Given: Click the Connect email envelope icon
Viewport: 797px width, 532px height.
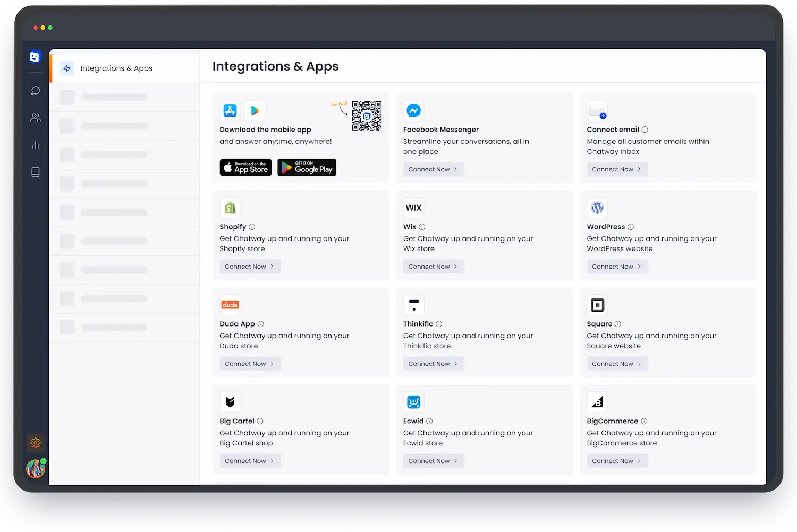Looking at the screenshot, I should click(x=598, y=110).
